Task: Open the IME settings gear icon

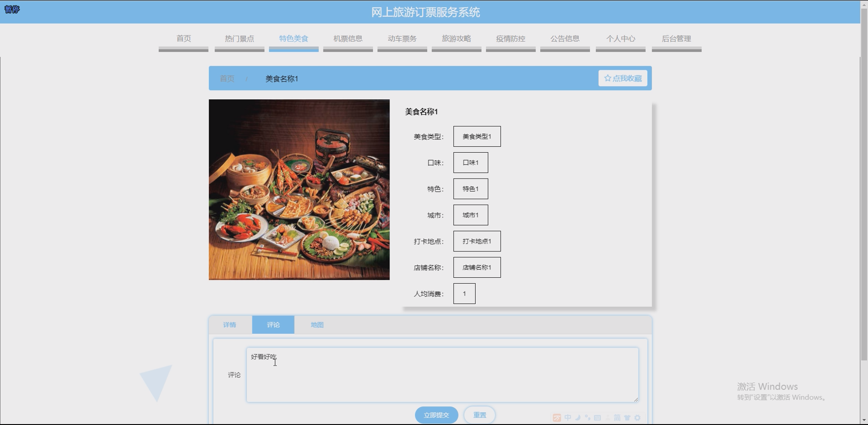Action: pos(638,418)
